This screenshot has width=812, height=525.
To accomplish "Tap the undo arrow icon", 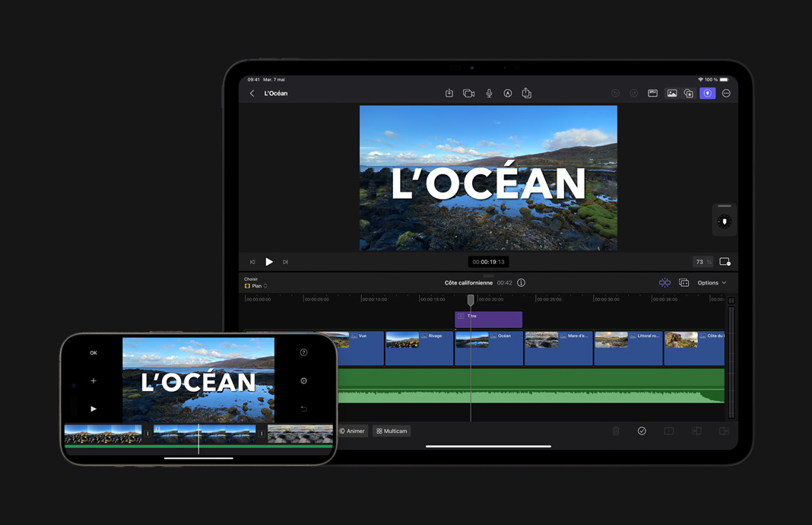I will 615,93.
